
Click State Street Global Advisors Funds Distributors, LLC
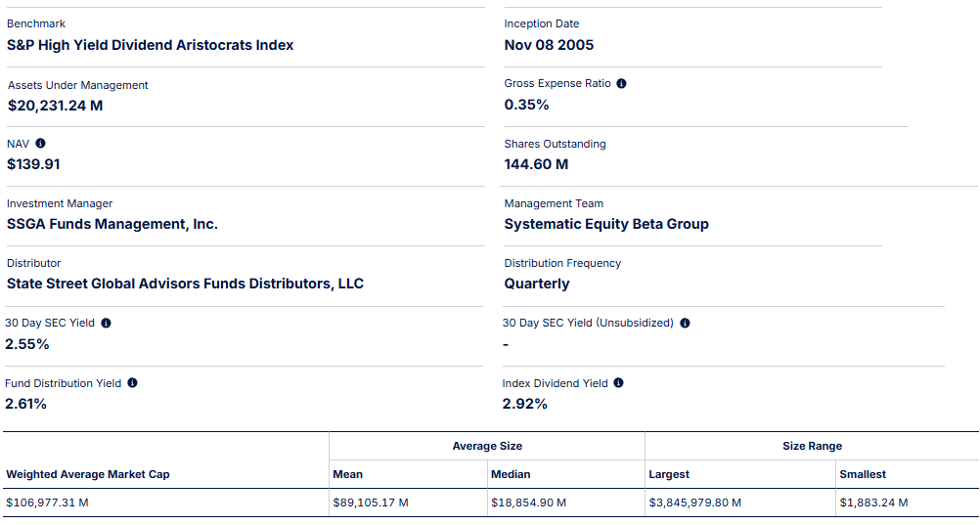click(x=185, y=284)
